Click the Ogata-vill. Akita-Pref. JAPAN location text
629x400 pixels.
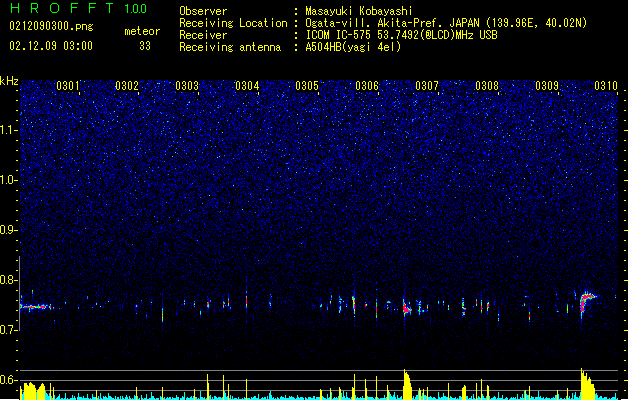[446, 23]
